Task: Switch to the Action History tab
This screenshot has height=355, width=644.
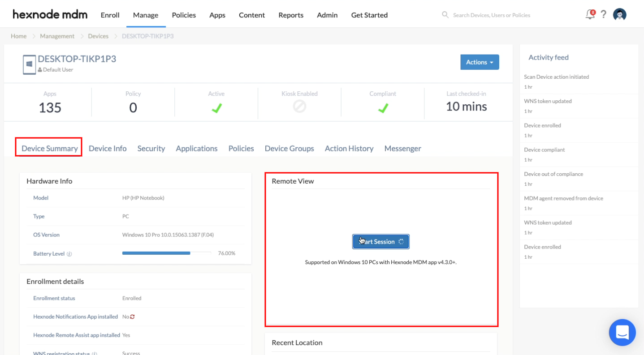Action: coord(349,148)
